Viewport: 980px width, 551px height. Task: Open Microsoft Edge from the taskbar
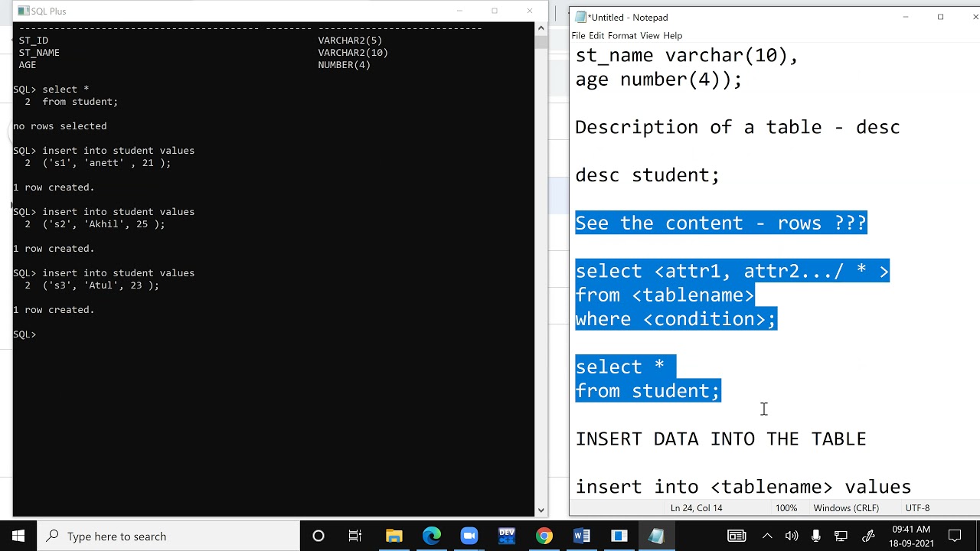coord(431,536)
